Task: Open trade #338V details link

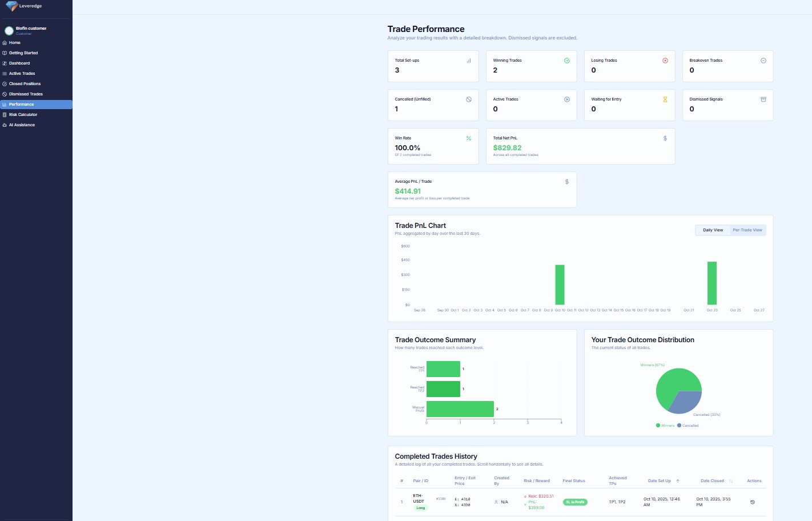Action: (x=440, y=499)
